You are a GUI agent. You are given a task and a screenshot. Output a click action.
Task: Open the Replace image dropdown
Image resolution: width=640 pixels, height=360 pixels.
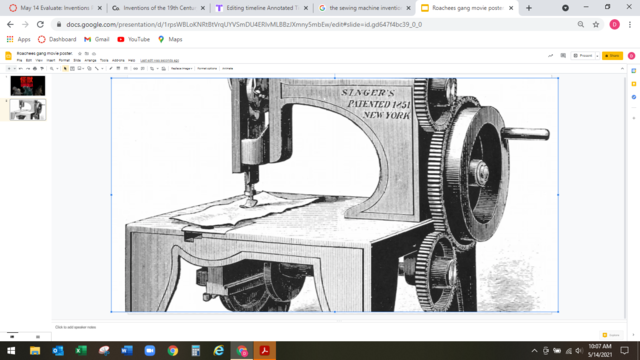coord(181,69)
